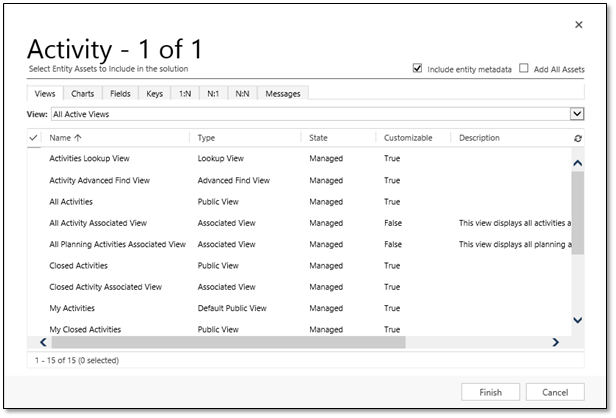616x418 pixels.
Task: Open the Fields tab
Action: (120, 93)
